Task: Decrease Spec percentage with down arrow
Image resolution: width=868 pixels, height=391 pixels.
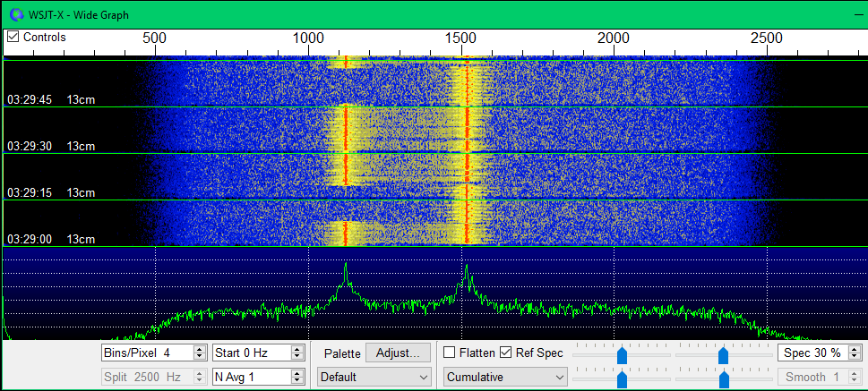Action: [x=854, y=357]
